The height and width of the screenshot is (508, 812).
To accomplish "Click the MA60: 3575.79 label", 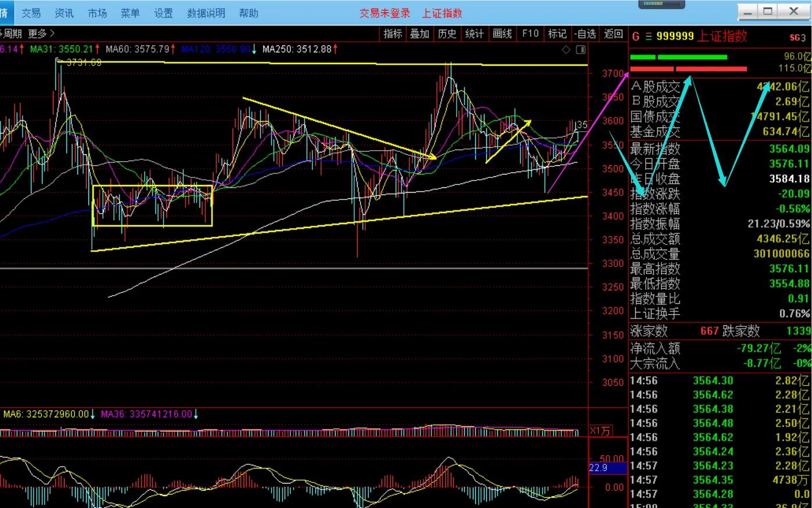I will pos(137,49).
